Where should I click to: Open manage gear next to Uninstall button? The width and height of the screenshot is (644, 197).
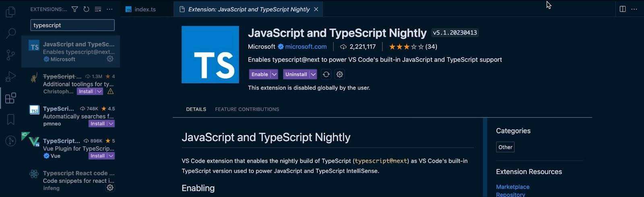340,74
